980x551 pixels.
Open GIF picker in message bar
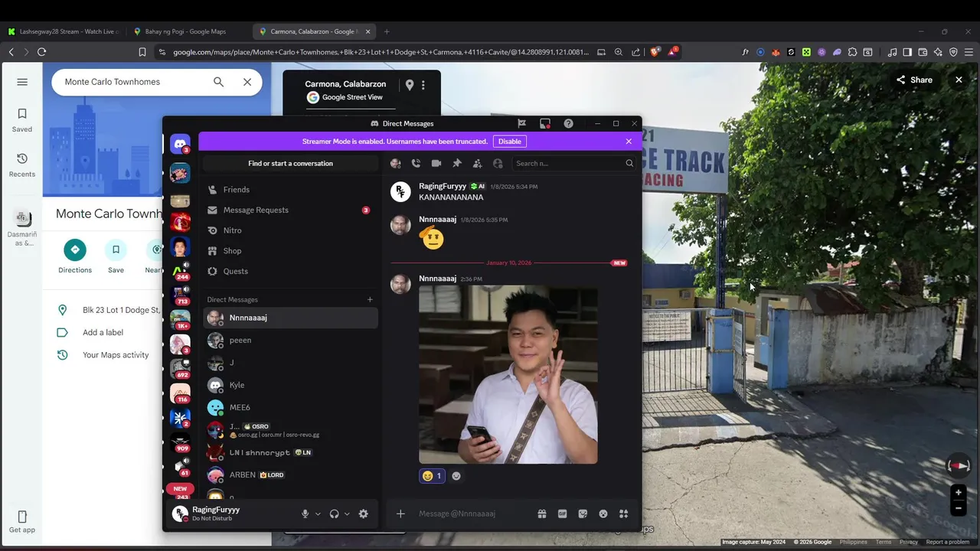pos(562,514)
